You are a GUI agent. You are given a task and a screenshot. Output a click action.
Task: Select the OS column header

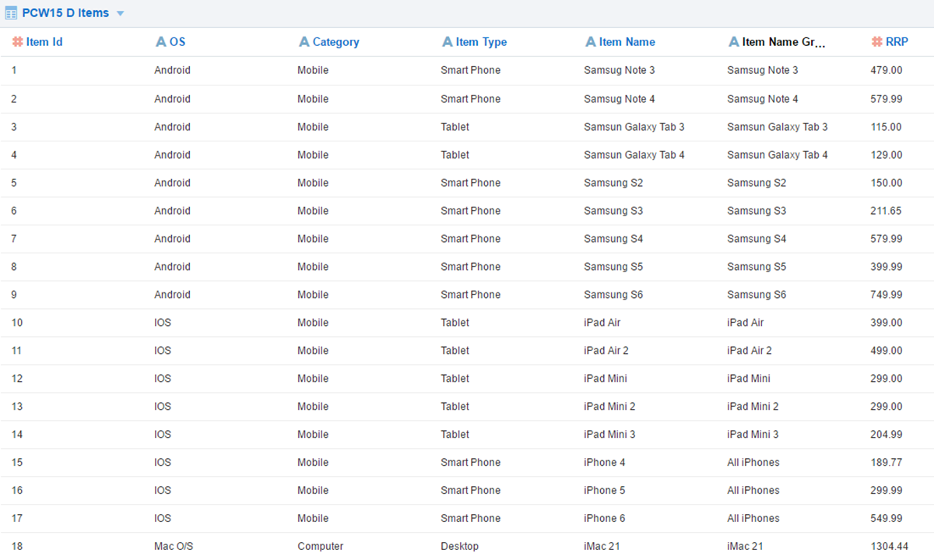(x=177, y=42)
